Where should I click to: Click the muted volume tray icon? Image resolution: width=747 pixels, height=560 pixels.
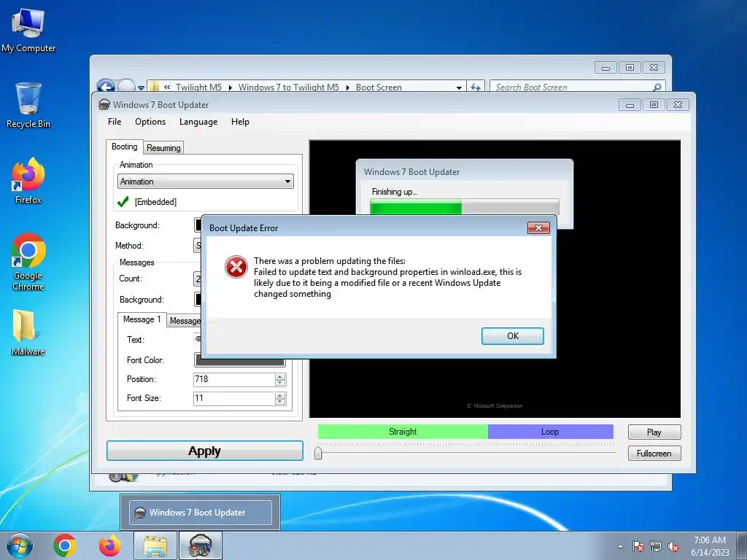(673, 546)
